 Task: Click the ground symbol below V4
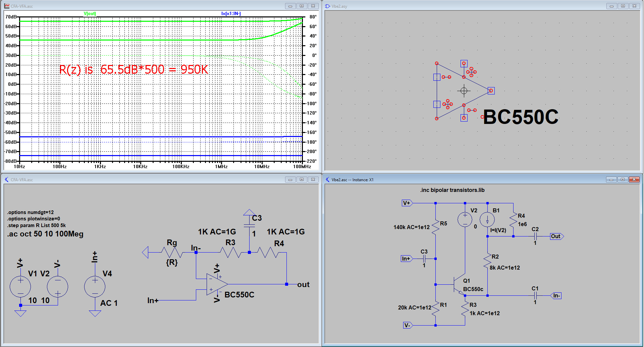(x=95, y=314)
